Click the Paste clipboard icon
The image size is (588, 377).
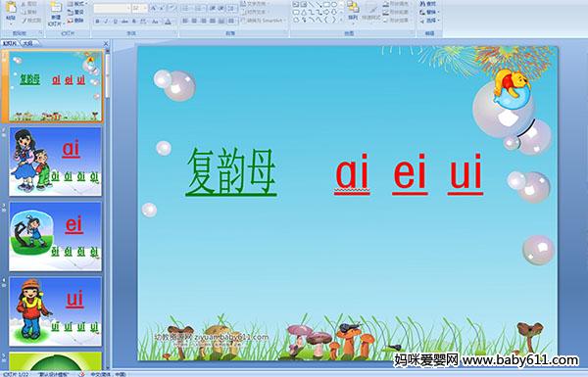[x=11, y=8]
